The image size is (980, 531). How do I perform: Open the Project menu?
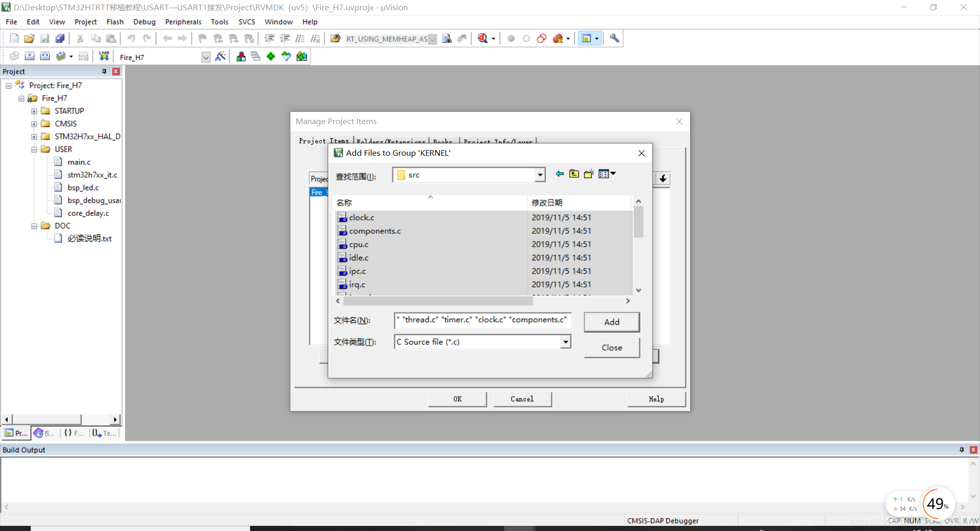[86, 22]
